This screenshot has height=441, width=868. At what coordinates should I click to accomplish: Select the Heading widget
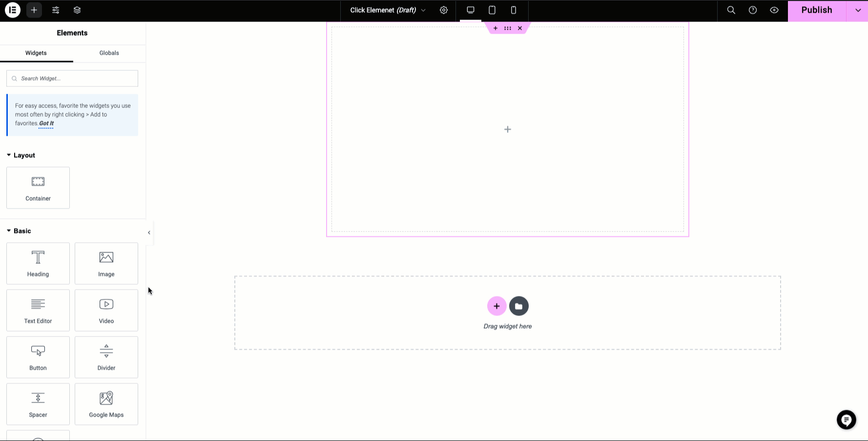[x=38, y=263]
